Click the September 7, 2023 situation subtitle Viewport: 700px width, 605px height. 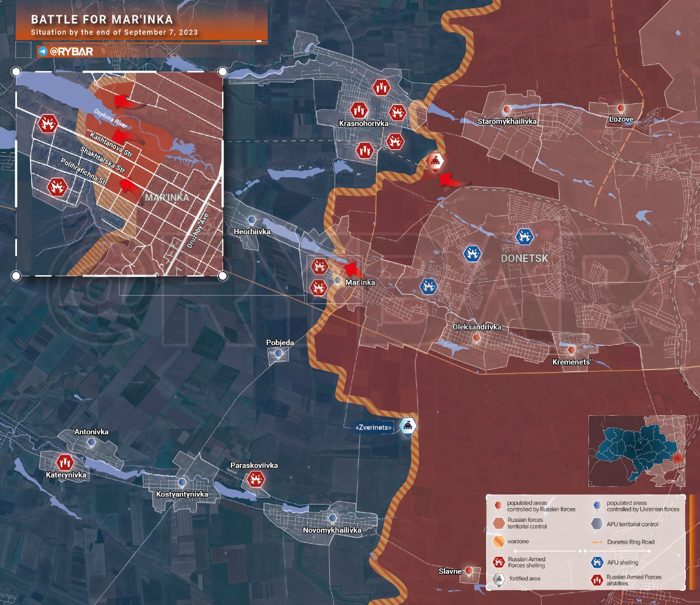tap(114, 32)
